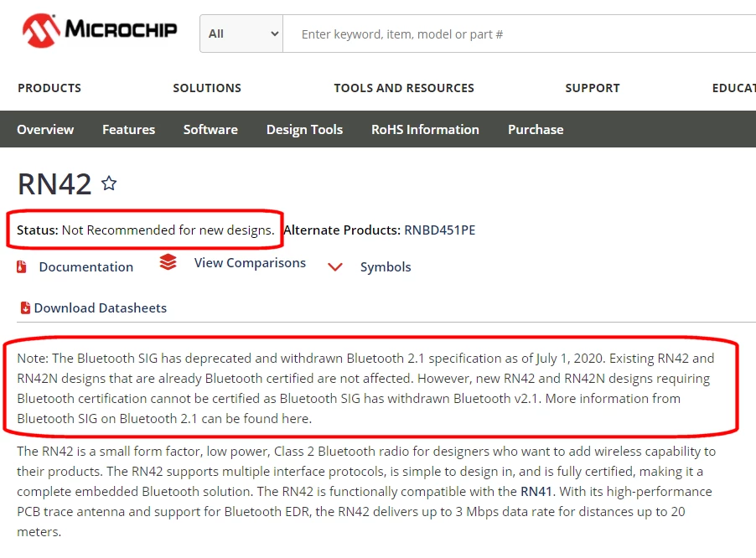
Task: Open the Products menu
Action: point(49,88)
